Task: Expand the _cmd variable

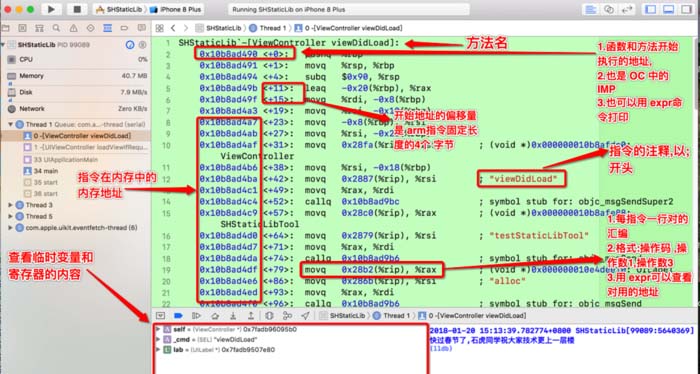Action: point(158,340)
